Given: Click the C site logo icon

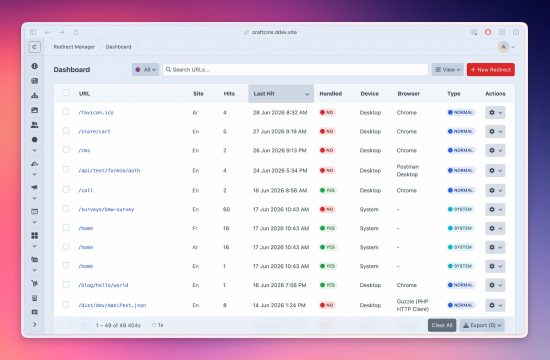Looking at the screenshot, I should click(34, 47).
